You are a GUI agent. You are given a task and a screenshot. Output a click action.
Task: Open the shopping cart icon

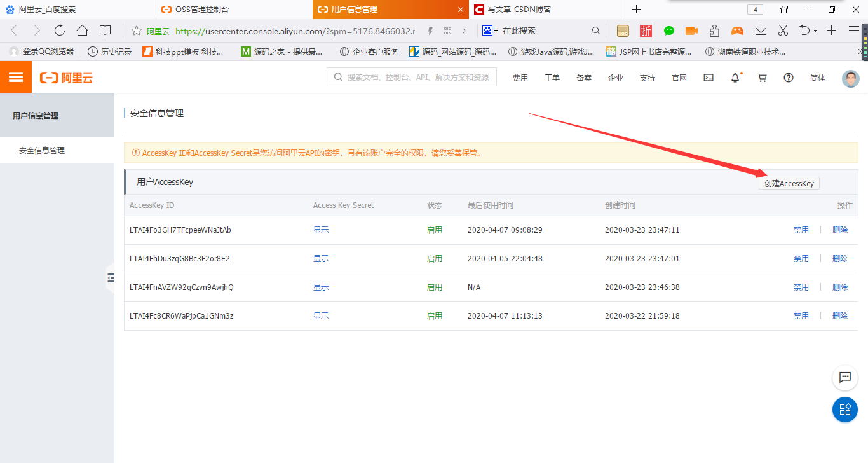tap(762, 78)
